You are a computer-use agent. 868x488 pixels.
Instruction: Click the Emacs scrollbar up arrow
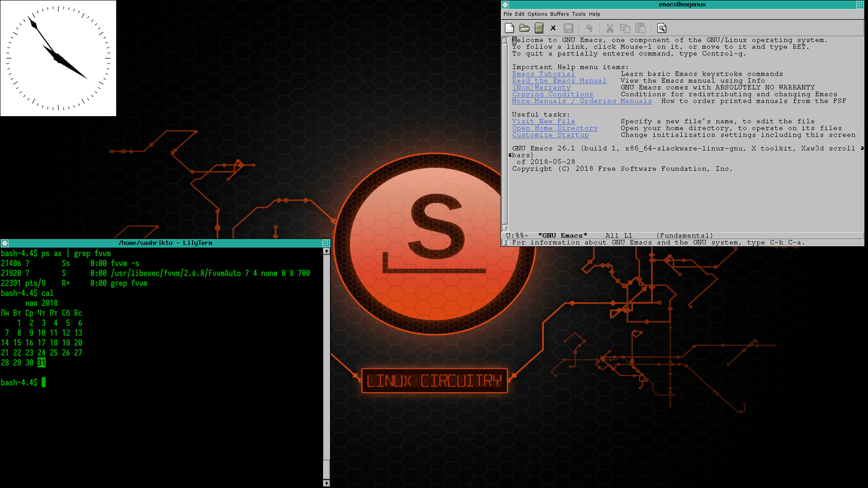pos(505,41)
